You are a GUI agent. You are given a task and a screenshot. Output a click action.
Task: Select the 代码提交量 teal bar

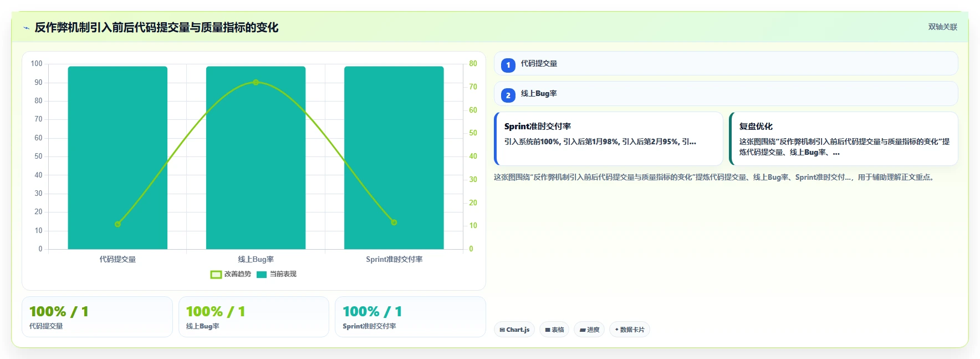pyautogui.click(x=118, y=158)
